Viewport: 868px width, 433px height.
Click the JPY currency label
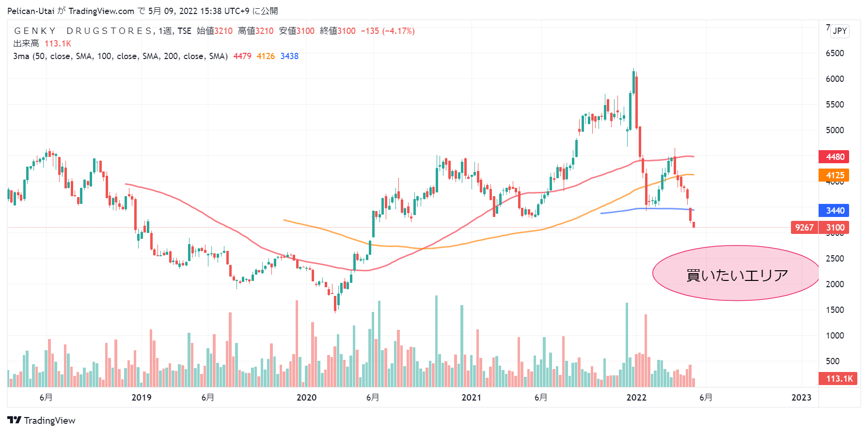pyautogui.click(x=840, y=31)
